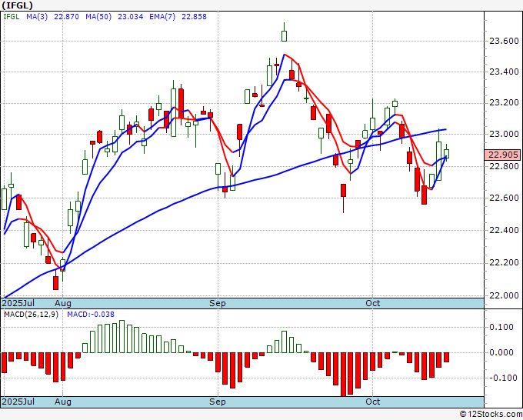Click the current price tag 22.905
Screen dimensions: 523x420
pyautogui.click(x=503, y=155)
